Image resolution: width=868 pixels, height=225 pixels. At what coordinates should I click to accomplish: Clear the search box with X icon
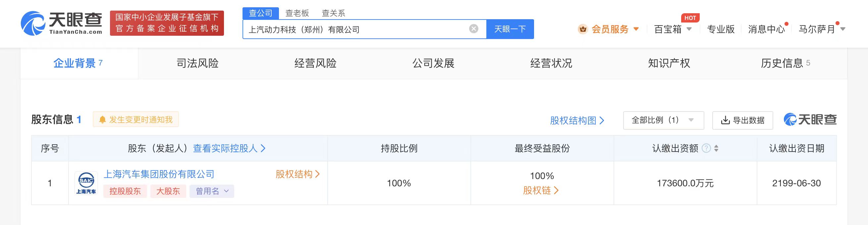click(x=473, y=29)
